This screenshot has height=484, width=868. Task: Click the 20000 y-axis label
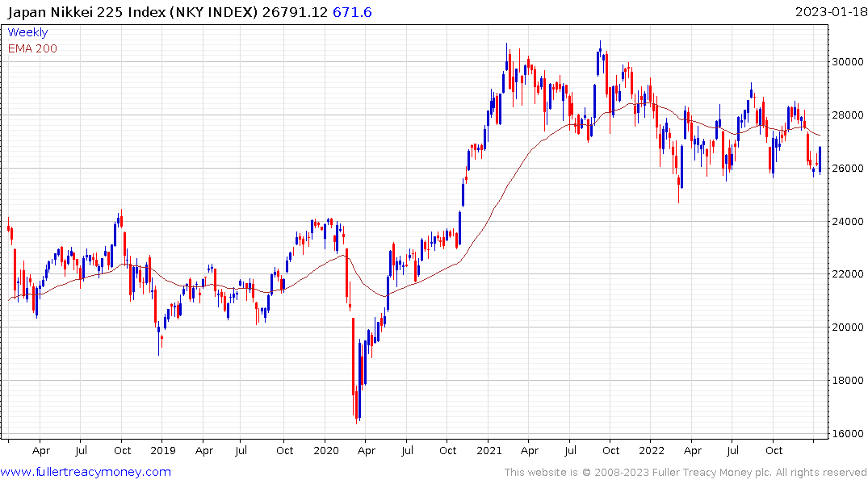tap(848, 328)
